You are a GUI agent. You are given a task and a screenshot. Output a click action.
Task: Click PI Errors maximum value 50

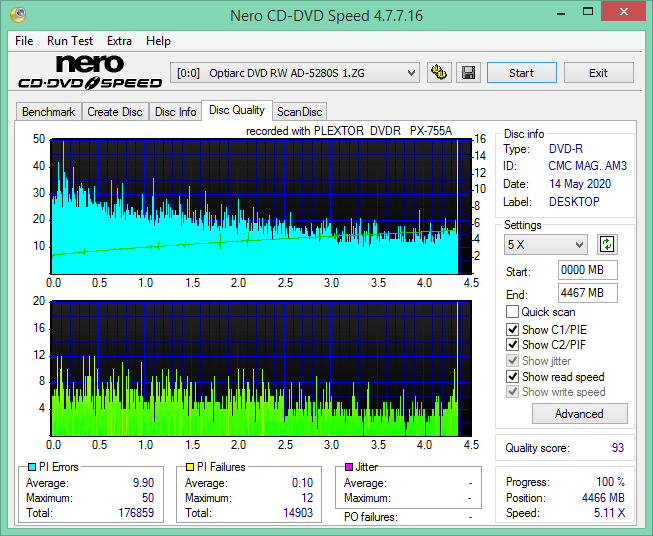148,498
